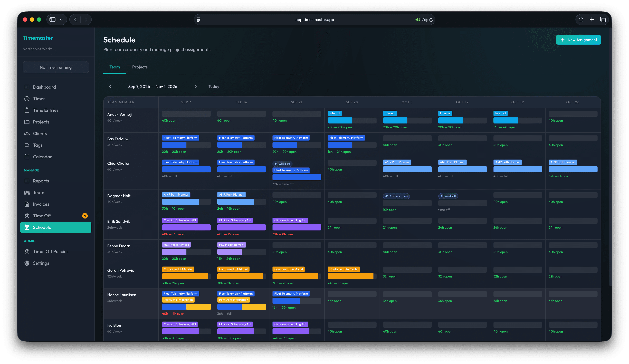Click Chidi Okafor's Sep 7 full capacity bar

pos(186,169)
